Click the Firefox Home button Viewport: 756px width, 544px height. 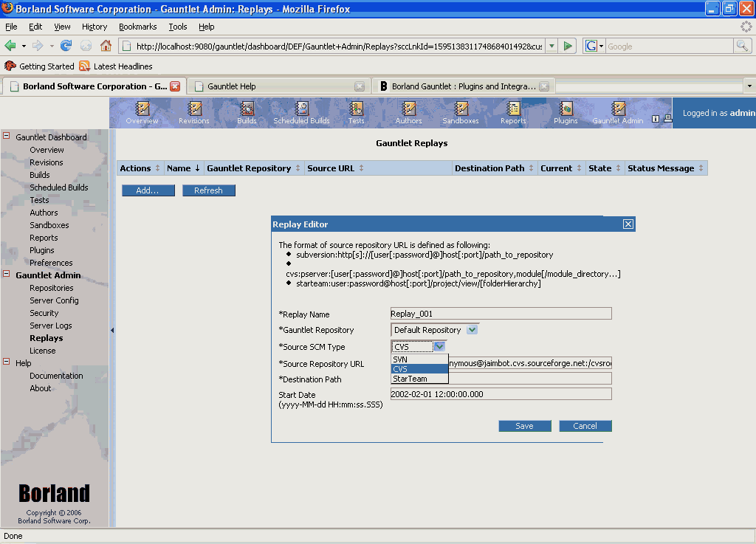pyautogui.click(x=106, y=46)
